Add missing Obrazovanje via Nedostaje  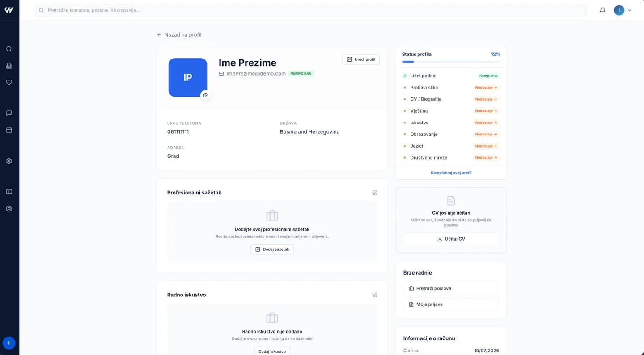(487, 134)
